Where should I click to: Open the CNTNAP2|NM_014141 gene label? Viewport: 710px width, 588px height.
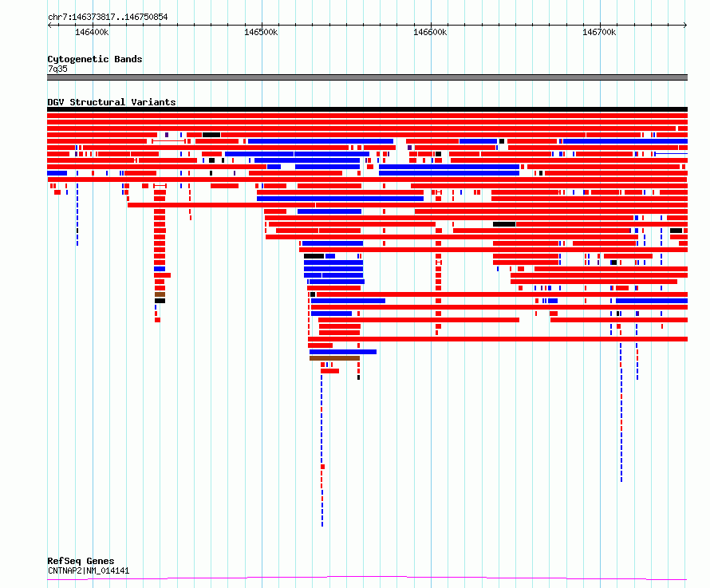89,570
